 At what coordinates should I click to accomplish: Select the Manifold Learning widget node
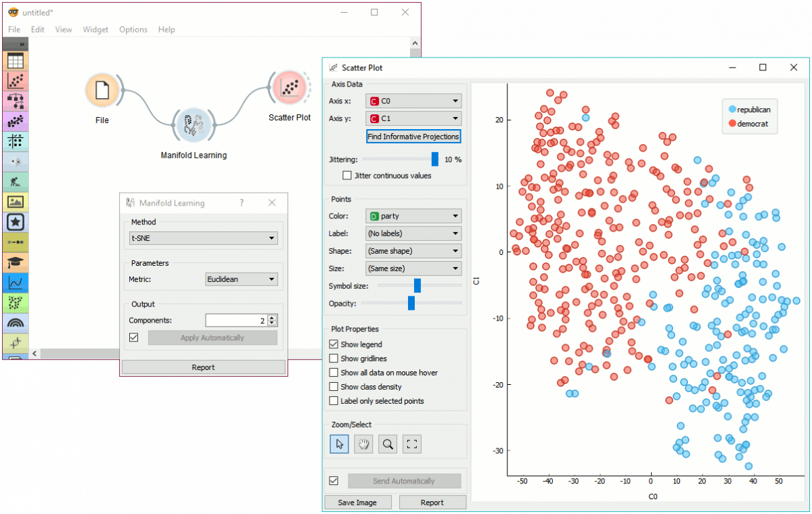[x=194, y=126]
